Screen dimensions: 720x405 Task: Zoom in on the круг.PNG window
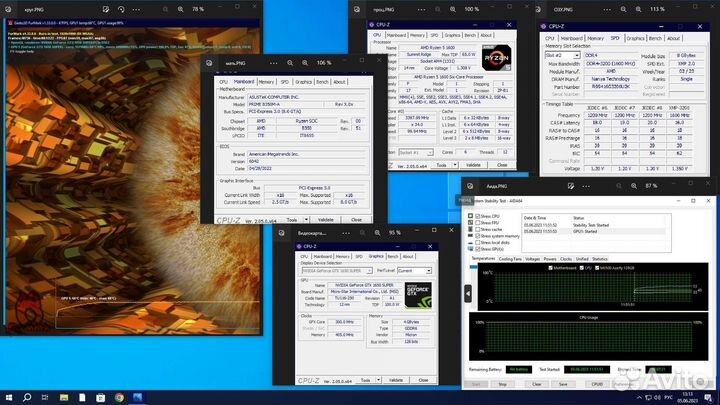pyautogui.click(x=180, y=9)
